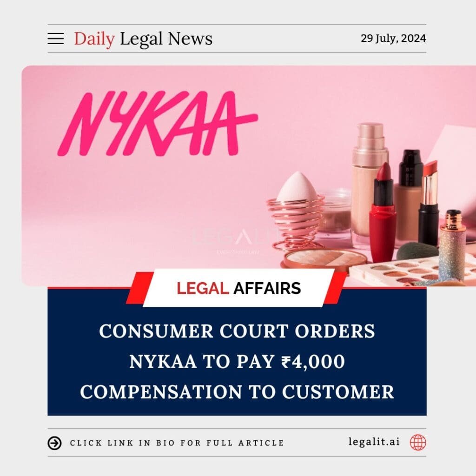This screenshot has width=476, height=476.
Task: Click the red globe icon
Action: pos(418,443)
